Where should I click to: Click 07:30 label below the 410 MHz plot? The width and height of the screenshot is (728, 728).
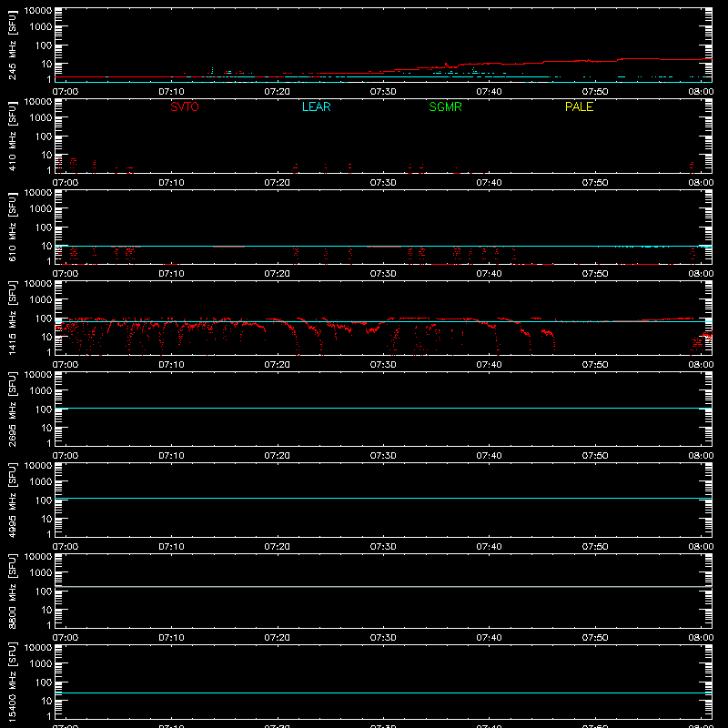click(x=383, y=183)
